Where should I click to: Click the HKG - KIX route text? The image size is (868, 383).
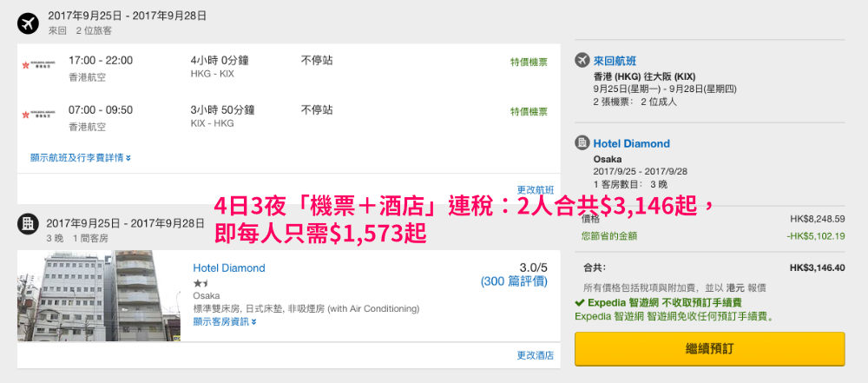pyautogui.click(x=212, y=74)
